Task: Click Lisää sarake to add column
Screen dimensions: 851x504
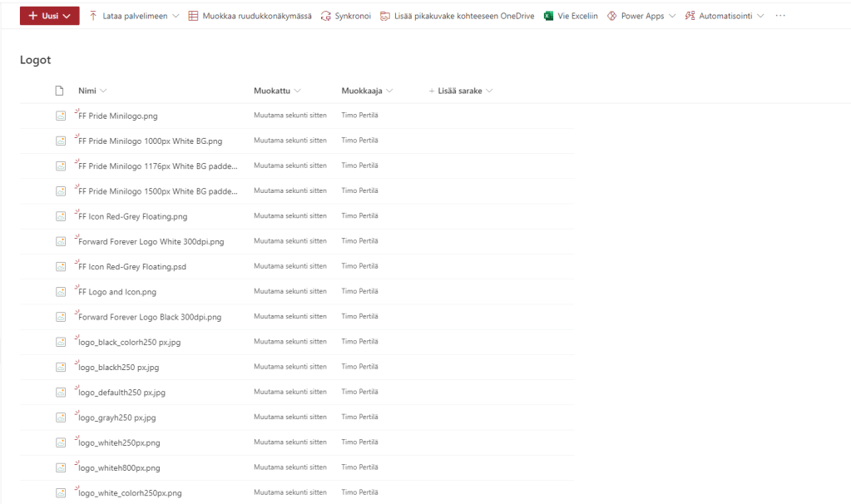Action: click(460, 91)
